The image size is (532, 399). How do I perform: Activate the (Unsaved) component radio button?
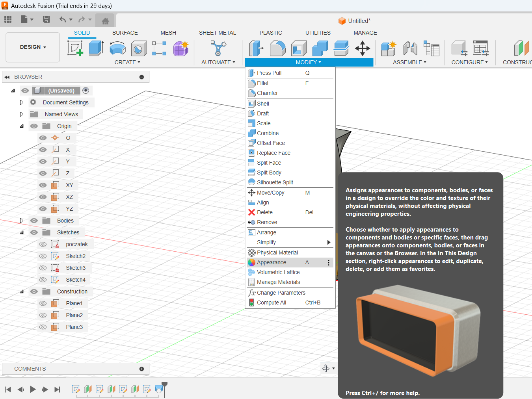pos(86,91)
